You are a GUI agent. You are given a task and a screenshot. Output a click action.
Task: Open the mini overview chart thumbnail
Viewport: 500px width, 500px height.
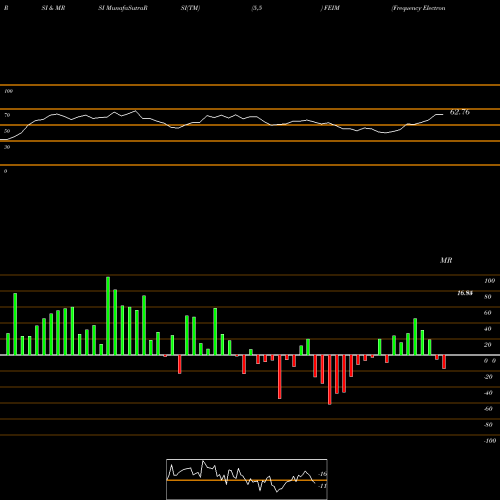click(247, 479)
